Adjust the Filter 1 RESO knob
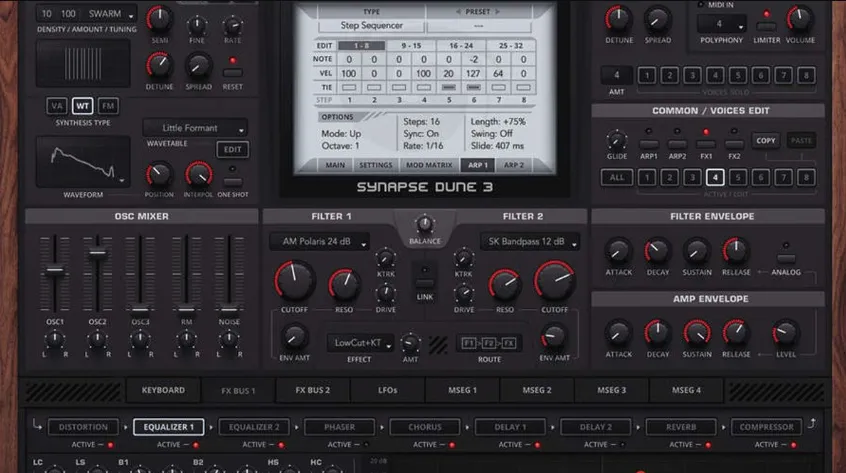The image size is (846, 473). coord(344,285)
